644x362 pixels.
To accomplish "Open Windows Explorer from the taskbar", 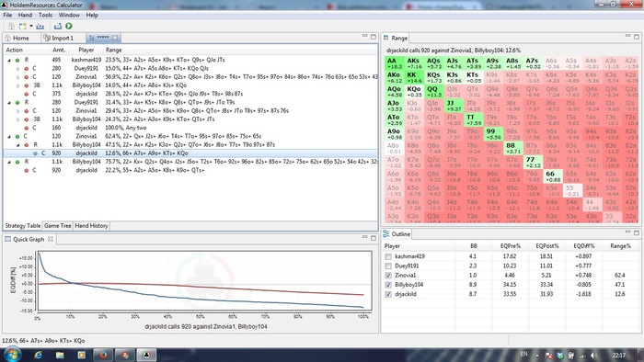I will point(60,355).
